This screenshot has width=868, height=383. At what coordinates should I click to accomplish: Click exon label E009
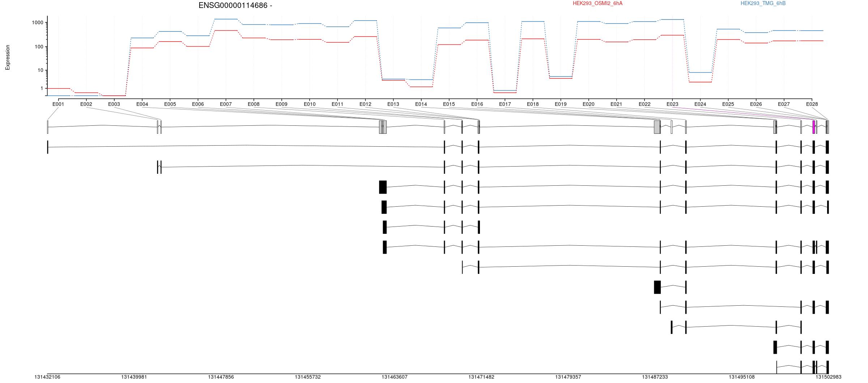[281, 104]
